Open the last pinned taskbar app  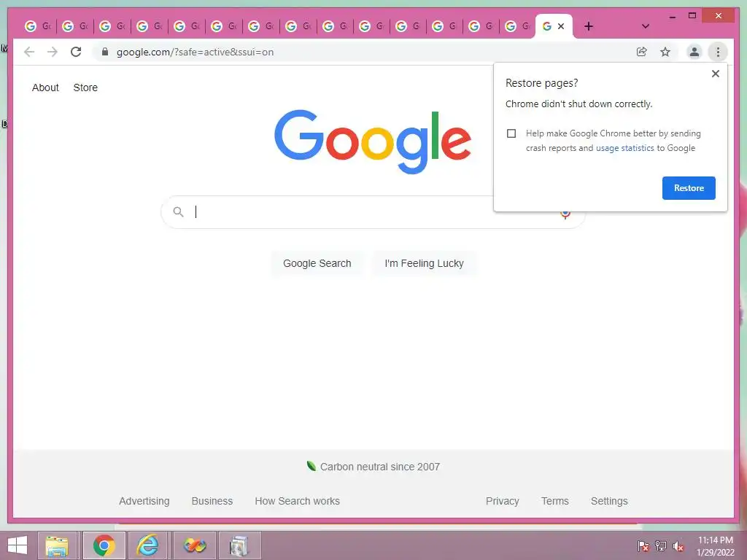[239, 545]
